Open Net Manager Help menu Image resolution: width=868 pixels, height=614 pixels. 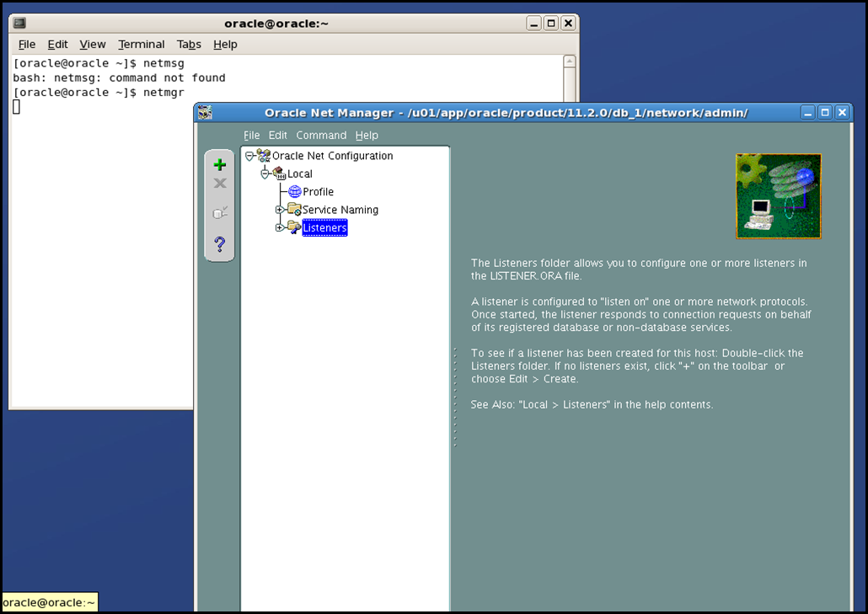point(367,135)
